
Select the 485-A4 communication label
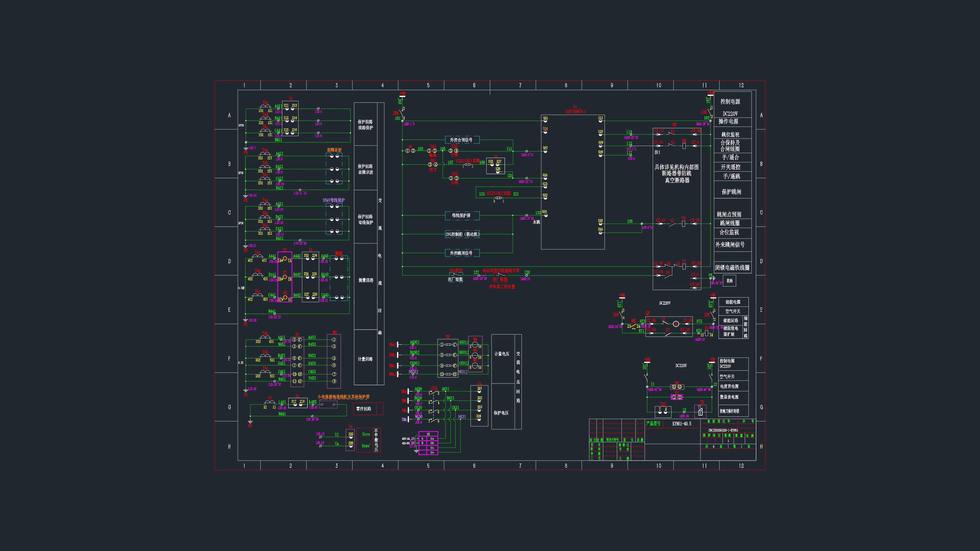coord(406,439)
